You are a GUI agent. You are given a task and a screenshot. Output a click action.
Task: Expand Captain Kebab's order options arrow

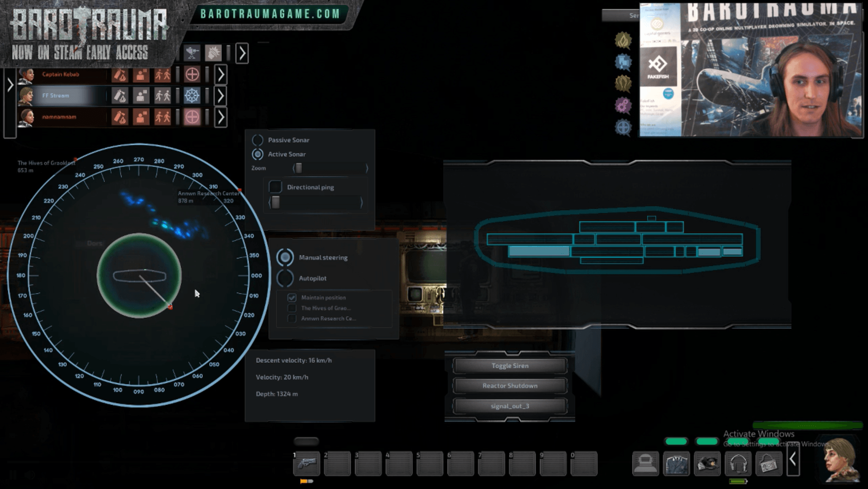pyautogui.click(x=221, y=75)
